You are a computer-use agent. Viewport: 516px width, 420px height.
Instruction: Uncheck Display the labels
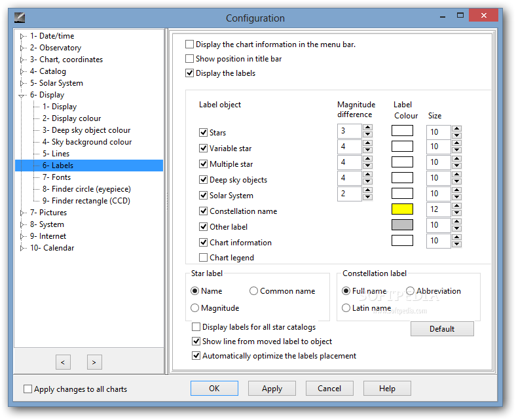(189, 73)
